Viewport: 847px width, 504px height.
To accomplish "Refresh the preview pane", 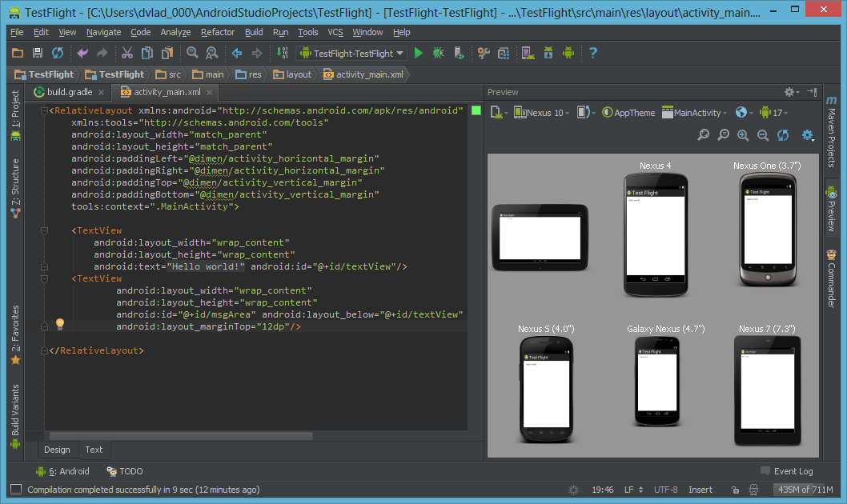I will point(783,135).
